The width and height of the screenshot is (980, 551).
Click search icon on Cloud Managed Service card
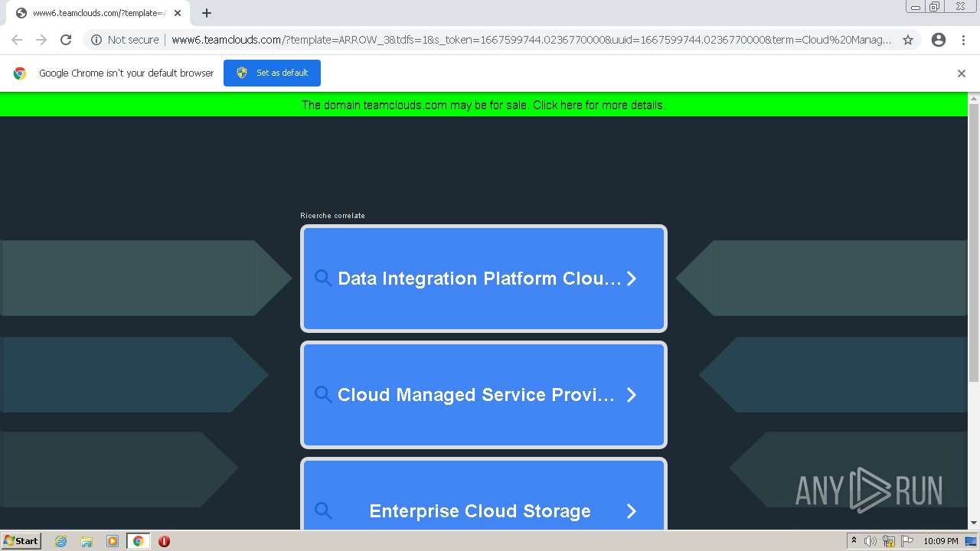click(323, 395)
